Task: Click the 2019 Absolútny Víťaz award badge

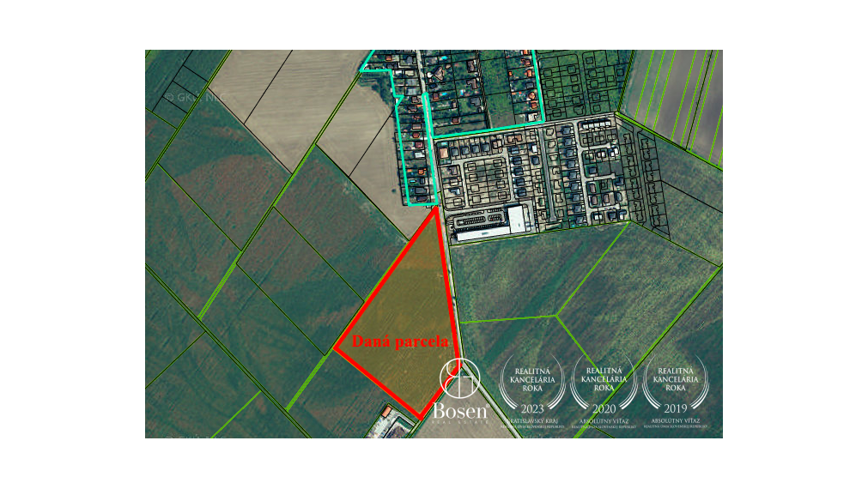Action: coord(675,385)
